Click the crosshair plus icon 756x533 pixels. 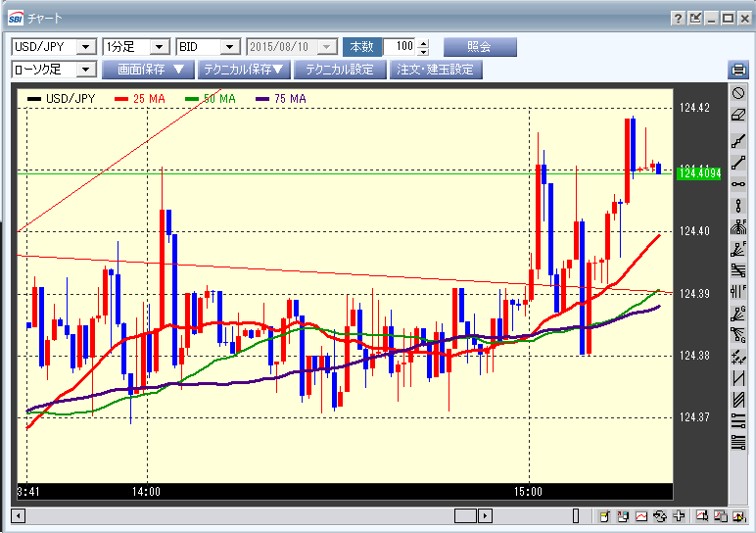(679, 516)
